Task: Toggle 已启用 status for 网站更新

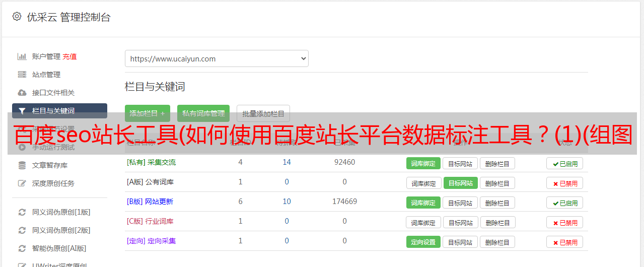Action: (x=565, y=203)
